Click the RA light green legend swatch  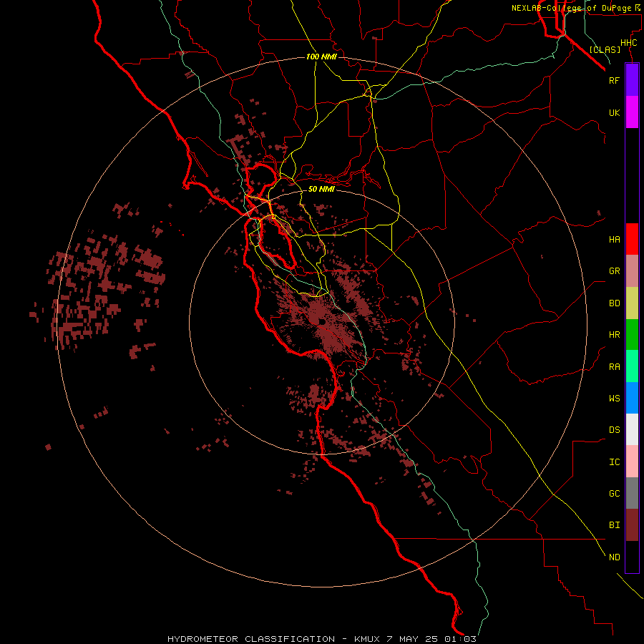[632, 366]
